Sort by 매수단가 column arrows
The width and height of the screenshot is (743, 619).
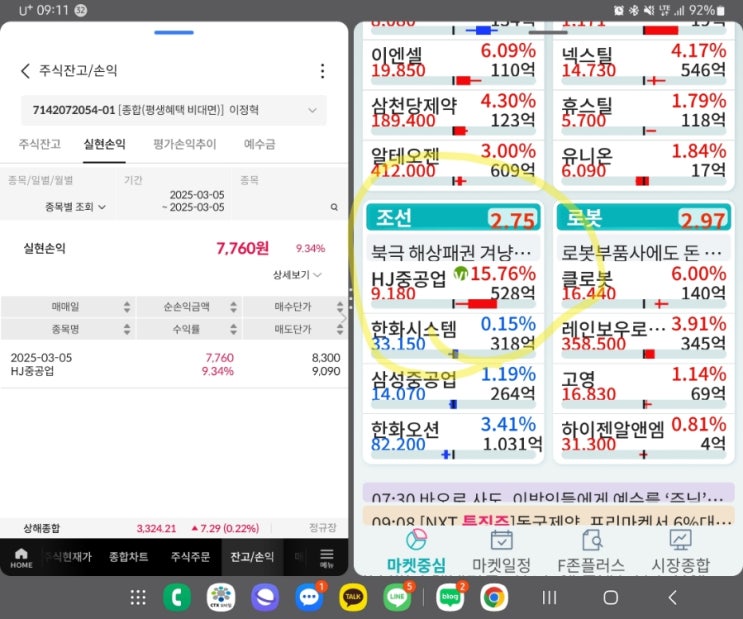340,307
